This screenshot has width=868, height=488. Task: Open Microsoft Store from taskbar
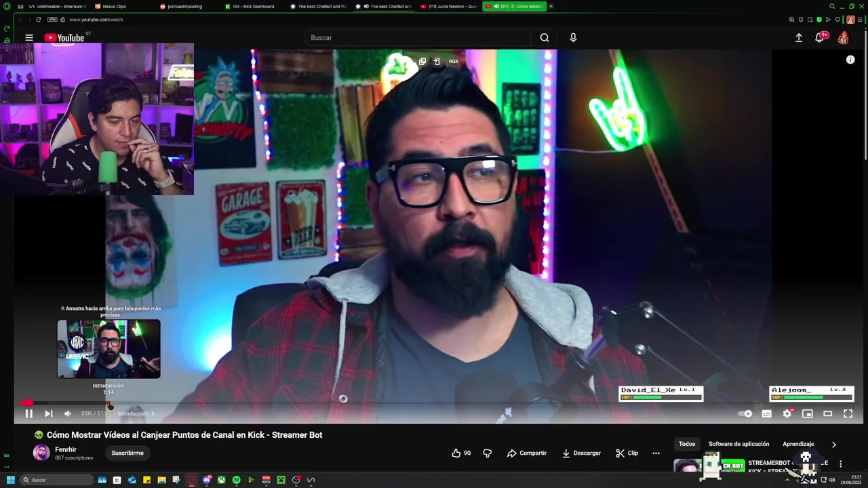(117, 480)
